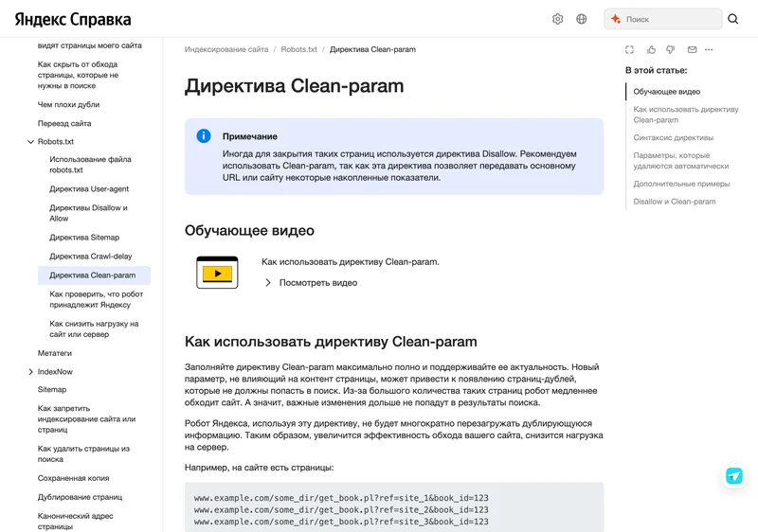Click the Robots.txt sidebar section label
758x532 pixels.
56,141
